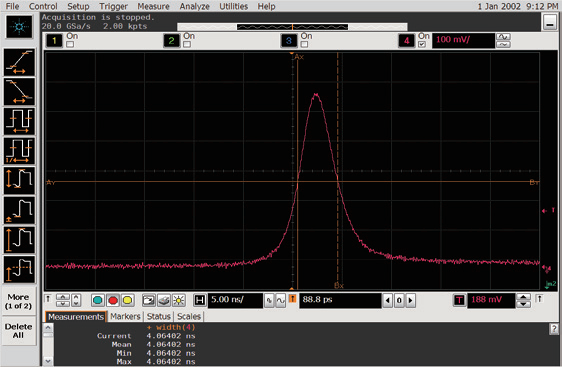Enable the channel 1 On checkbox
Viewport: 562px width, 367px height.
pyautogui.click(x=70, y=44)
